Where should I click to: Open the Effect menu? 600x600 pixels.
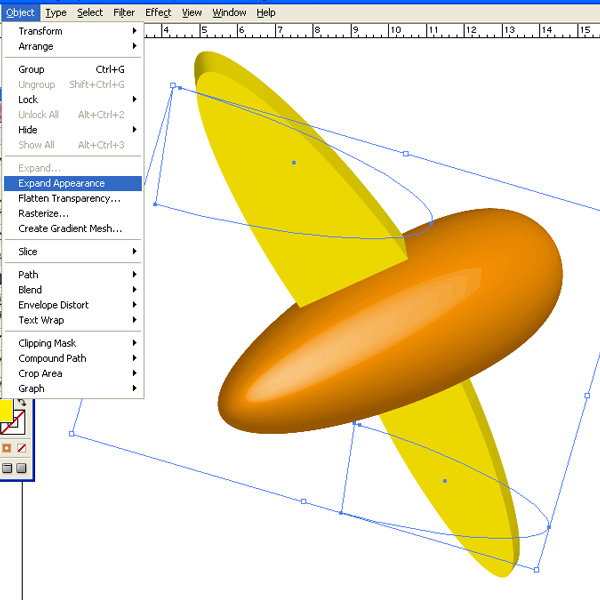coord(158,13)
